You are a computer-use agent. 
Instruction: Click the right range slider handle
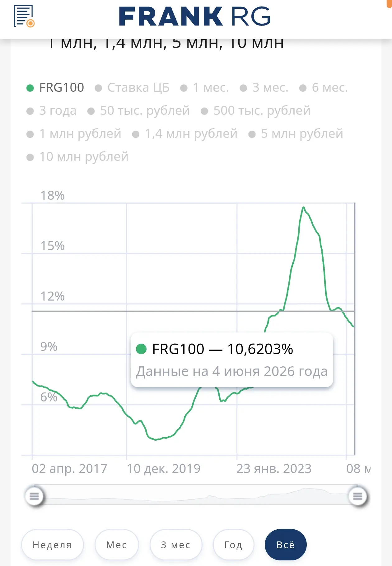coord(358,496)
